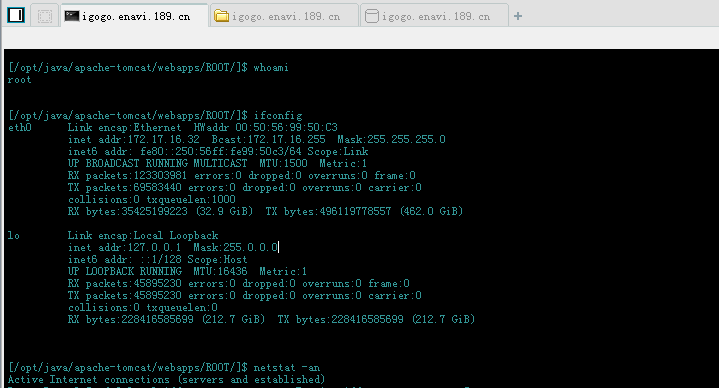Click the whoami command line
719x388 pixels.
coord(149,68)
